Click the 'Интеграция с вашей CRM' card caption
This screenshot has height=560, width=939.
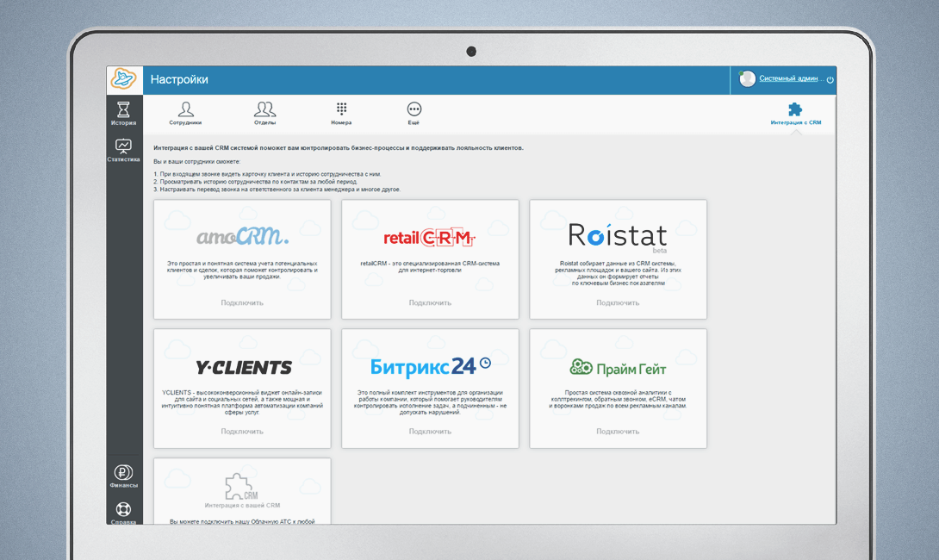[242, 506]
